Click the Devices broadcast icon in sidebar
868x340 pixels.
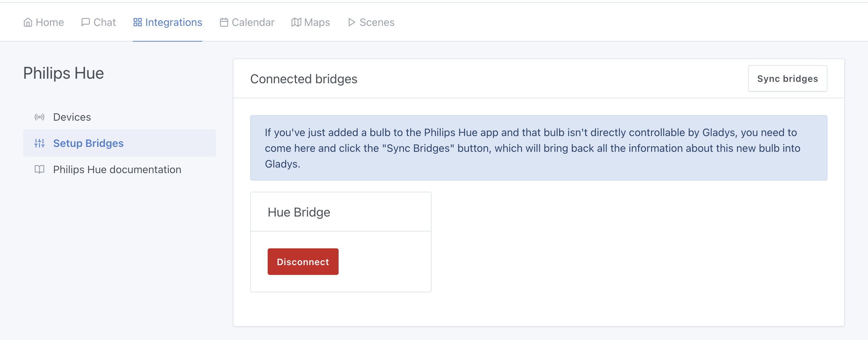39,117
